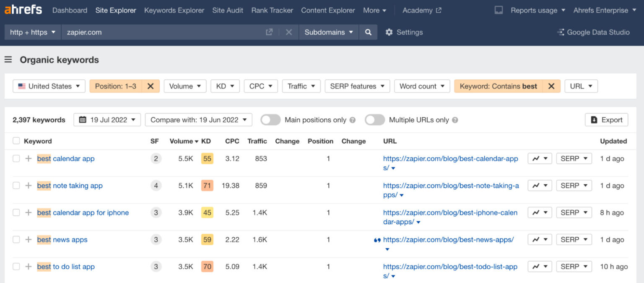
Task: Expand the More menu
Action: pyautogui.click(x=375, y=10)
